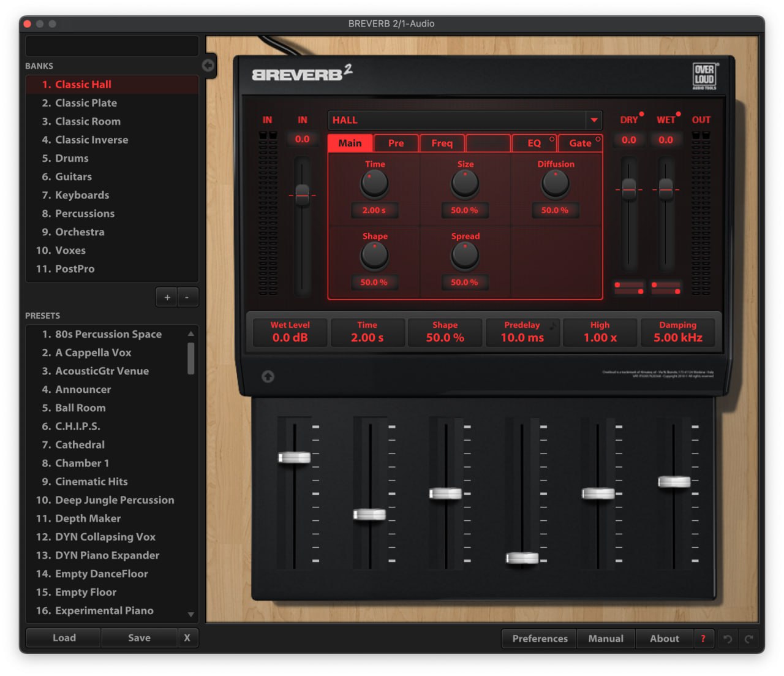The image size is (784, 676).
Task: Click the small pan slider under DRY
Action: pyautogui.click(x=629, y=288)
